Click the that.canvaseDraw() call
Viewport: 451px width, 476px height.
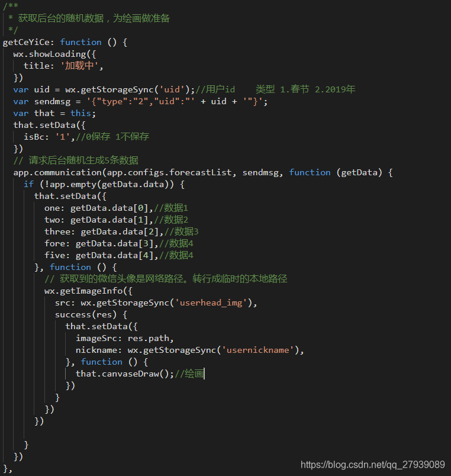[x=122, y=374]
